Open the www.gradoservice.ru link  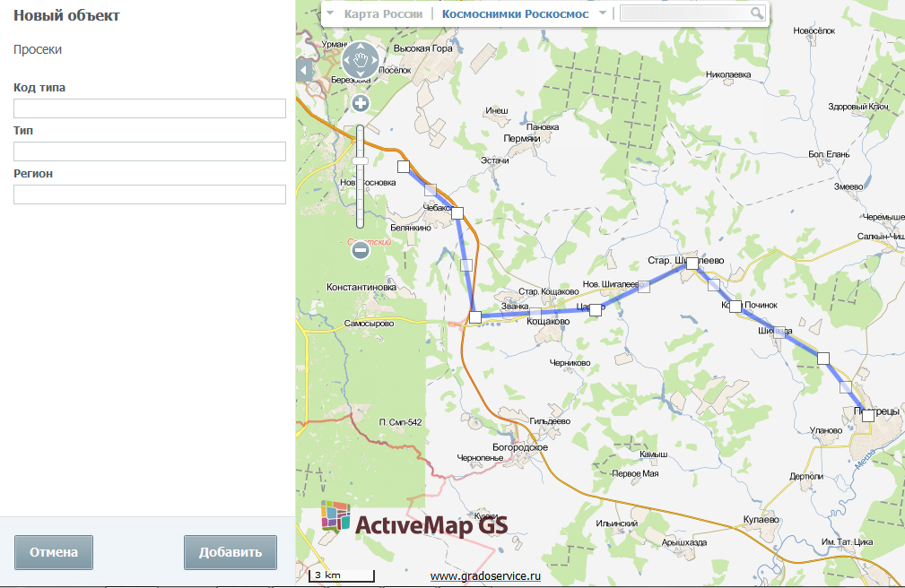(x=485, y=575)
